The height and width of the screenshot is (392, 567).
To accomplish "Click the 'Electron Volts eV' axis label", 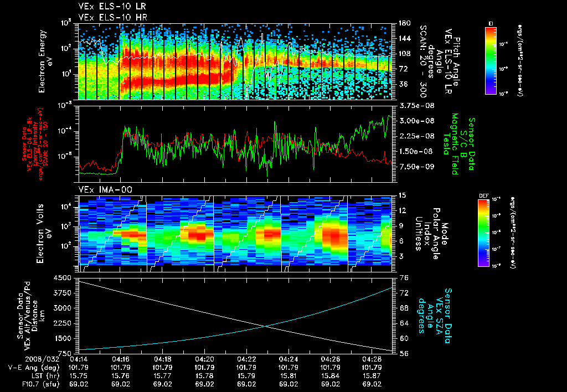I will 43,233.
